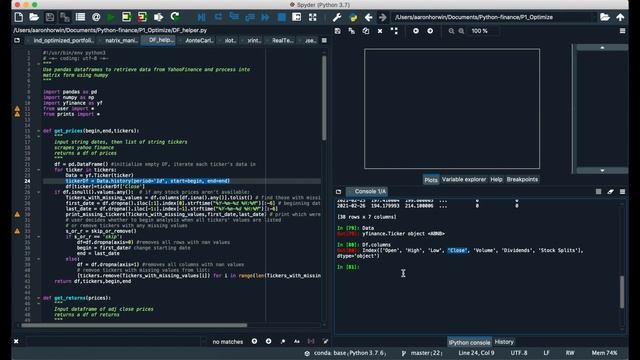
Task: Step return debug icon
Action: (x=249, y=17)
